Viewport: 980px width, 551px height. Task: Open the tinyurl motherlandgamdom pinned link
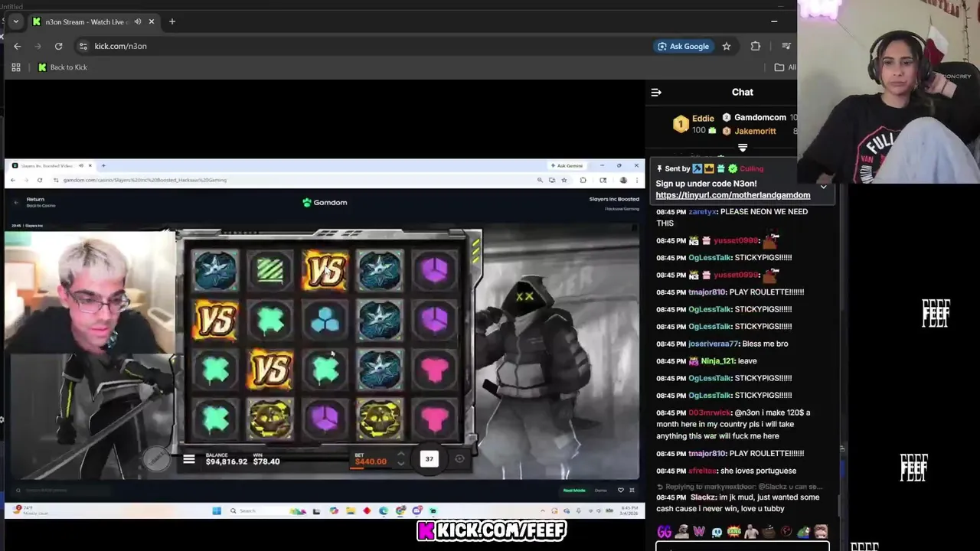pos(733,195)
